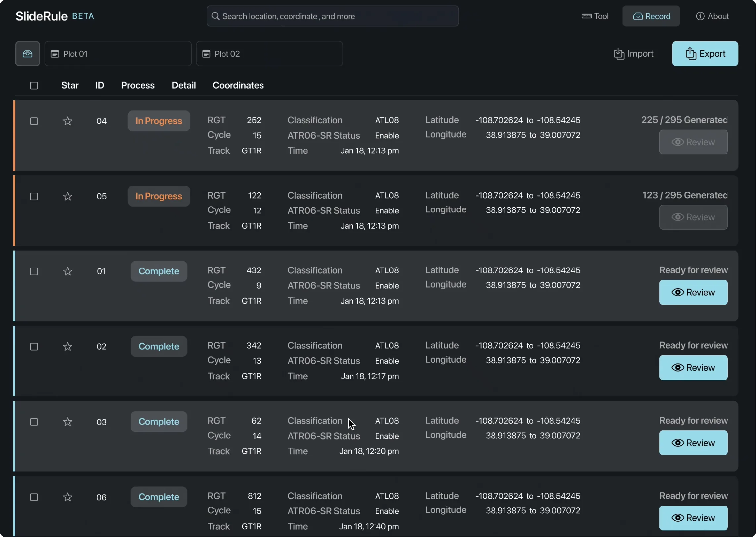756x537 pixels.
Task: Click disabled Review for record 05
Action: coord(693,217)
